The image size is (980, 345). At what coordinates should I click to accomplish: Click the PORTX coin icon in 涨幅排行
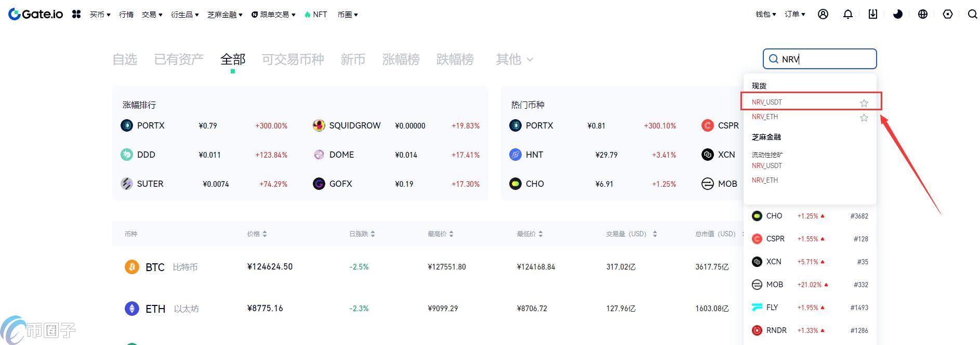(x=127, y=125)
